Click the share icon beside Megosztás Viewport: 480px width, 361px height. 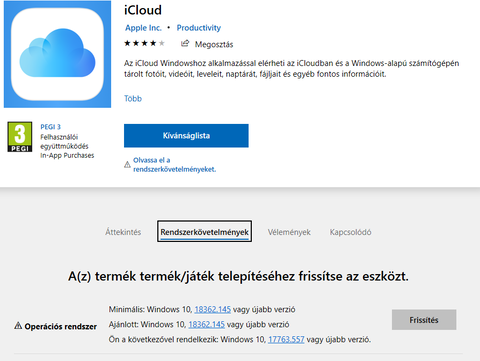tap(185, 43)
